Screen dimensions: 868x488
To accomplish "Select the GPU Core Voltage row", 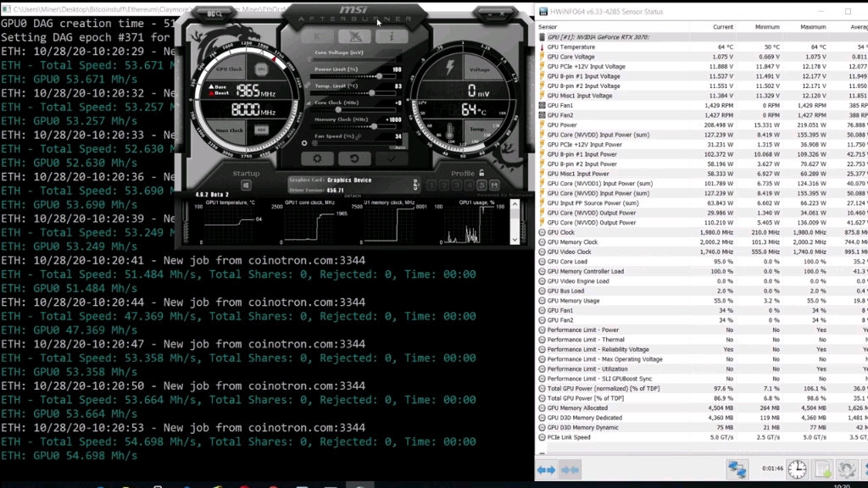I will (x=702, y=57).
